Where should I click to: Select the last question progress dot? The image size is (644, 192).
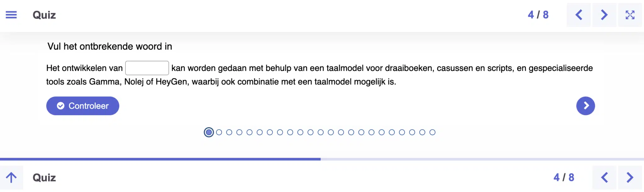pos(432,132)
